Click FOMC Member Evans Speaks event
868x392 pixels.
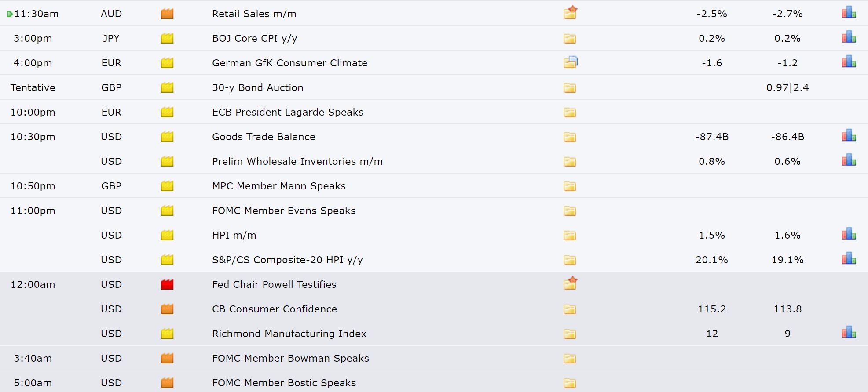coord(284,211)
